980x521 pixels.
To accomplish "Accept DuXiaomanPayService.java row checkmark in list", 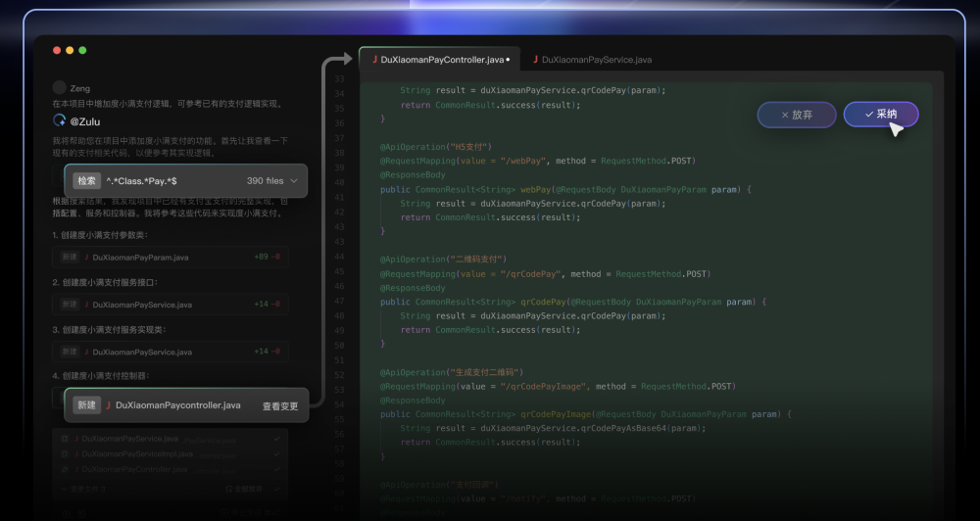I will point(277,439).
